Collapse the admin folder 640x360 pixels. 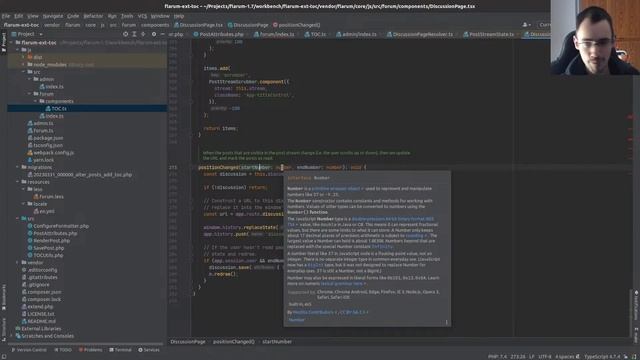coord(29,79)
